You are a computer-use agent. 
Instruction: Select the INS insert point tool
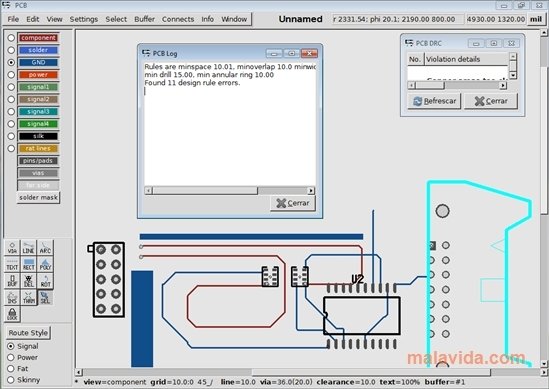tap(12, 298)
